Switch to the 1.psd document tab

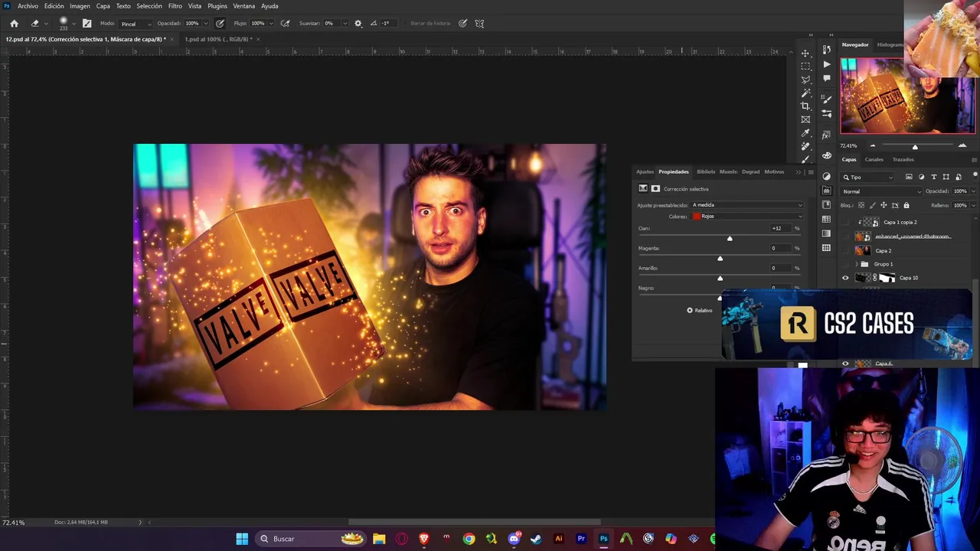[x=218, y=39]
